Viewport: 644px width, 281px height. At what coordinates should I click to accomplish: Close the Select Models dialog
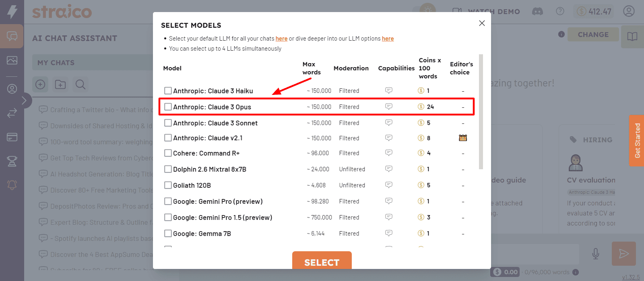482,23
